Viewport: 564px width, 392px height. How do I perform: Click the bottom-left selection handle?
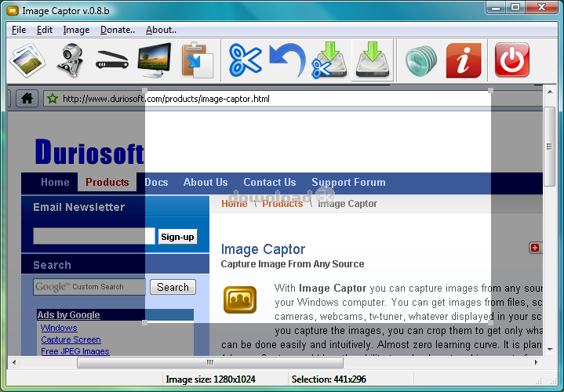(145, 322)
